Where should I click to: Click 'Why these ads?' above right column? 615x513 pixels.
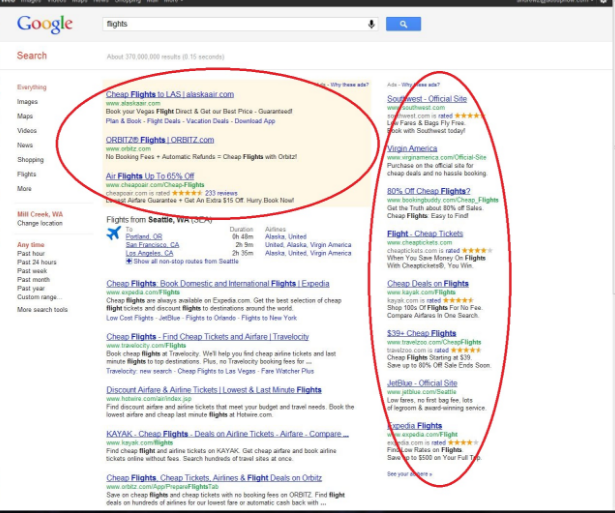point(420,85)
